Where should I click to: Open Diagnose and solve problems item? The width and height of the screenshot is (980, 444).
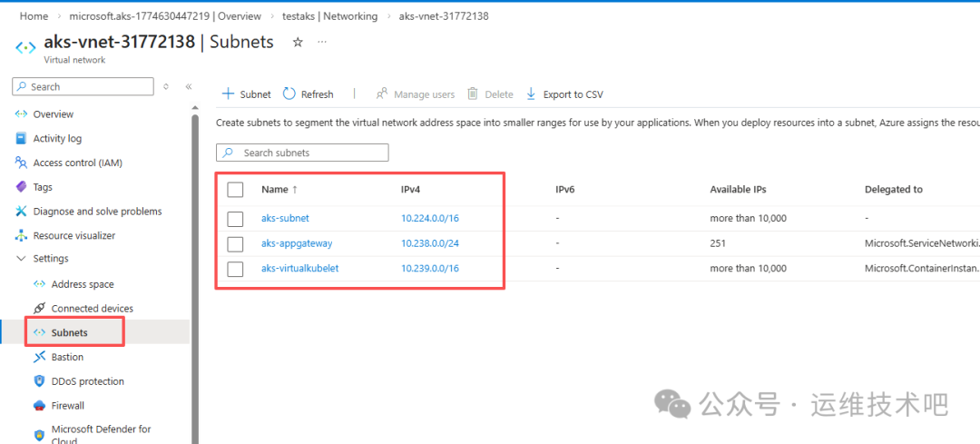pyautogui.click(x=97, y=212)
